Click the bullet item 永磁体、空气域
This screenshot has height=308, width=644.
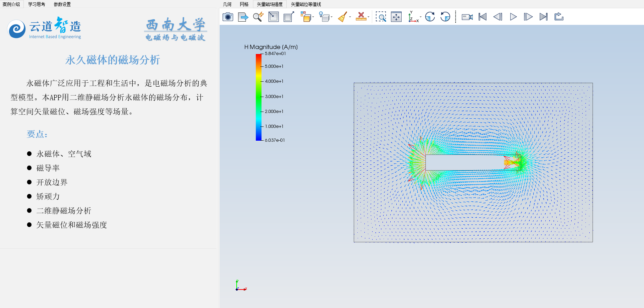point(64,154)
